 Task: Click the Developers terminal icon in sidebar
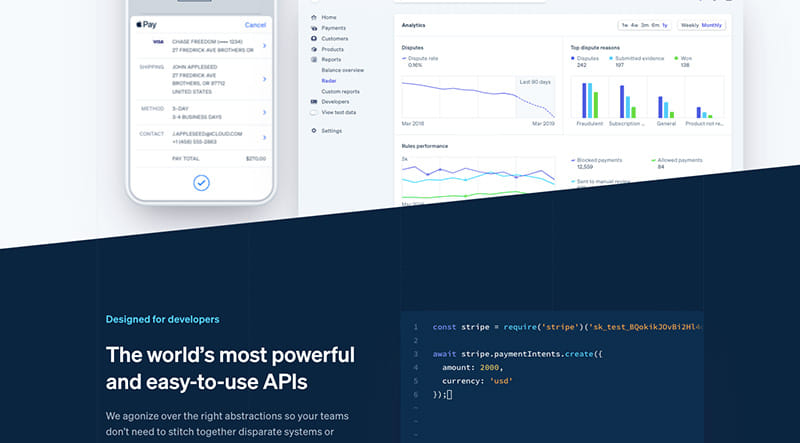coord(314,102)
